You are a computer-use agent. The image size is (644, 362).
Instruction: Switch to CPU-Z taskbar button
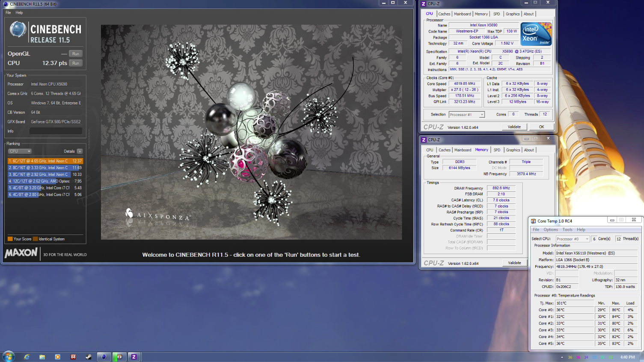coord(134,356)
